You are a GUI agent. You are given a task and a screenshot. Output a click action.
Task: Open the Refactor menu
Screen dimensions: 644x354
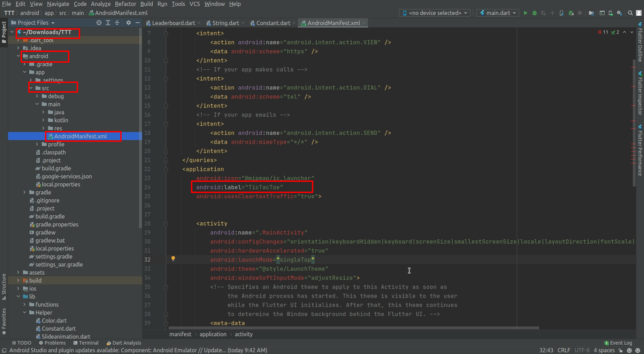pyautogui.click(x=125, y=4)
